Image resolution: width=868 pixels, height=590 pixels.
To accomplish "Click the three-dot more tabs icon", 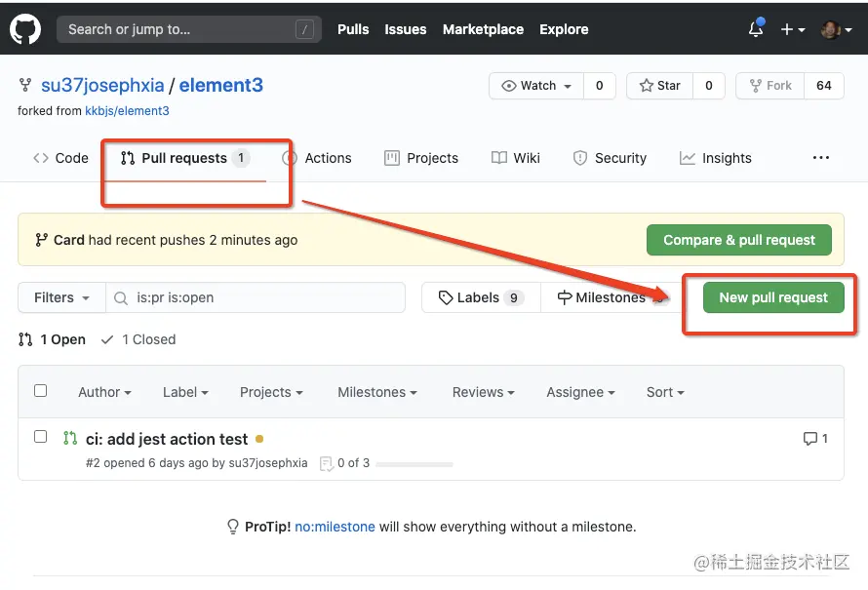I will [x=821, y=158].
